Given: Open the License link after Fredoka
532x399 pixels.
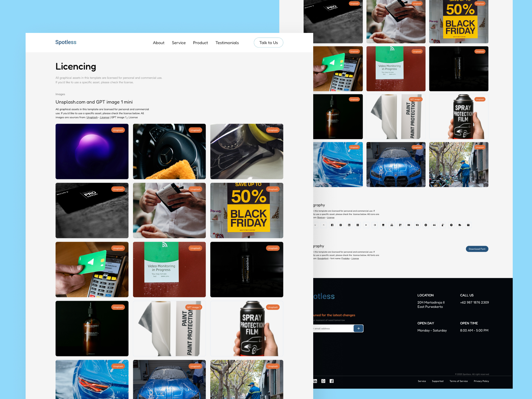Looking at the screenshot, I should 355,259.
